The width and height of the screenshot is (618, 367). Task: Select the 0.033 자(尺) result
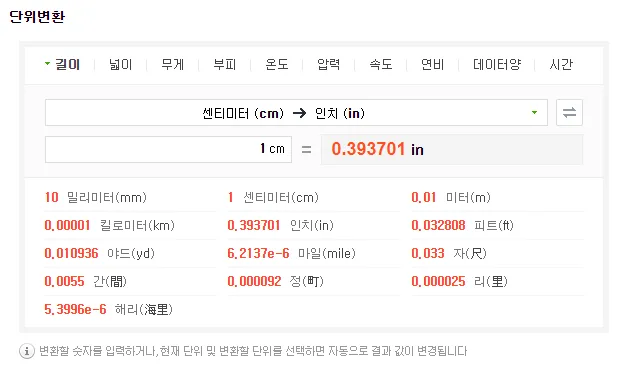pyautogui.click(x=449, y=253)
